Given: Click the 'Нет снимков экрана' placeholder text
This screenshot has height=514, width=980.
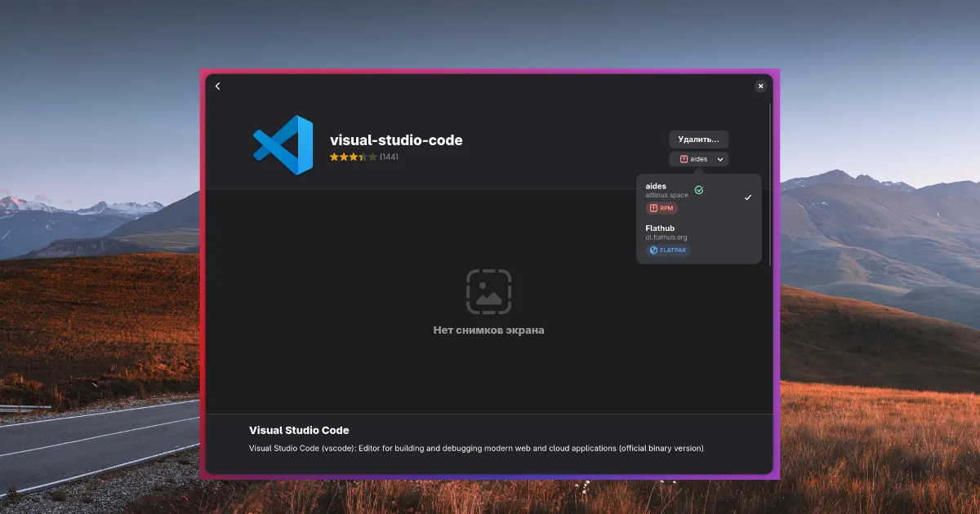Looking at the screenshot, I should (x=488, y=330).
